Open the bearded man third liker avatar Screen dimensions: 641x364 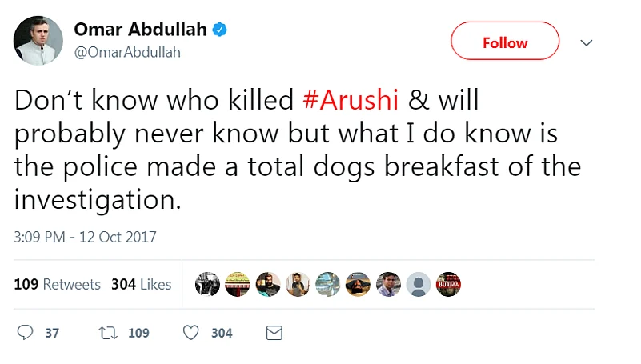268,284
